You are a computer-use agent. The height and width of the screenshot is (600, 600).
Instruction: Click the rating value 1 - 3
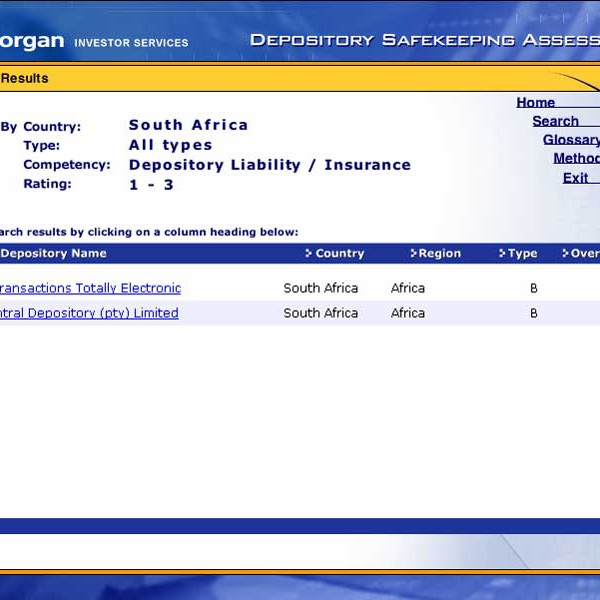[151, 185]
